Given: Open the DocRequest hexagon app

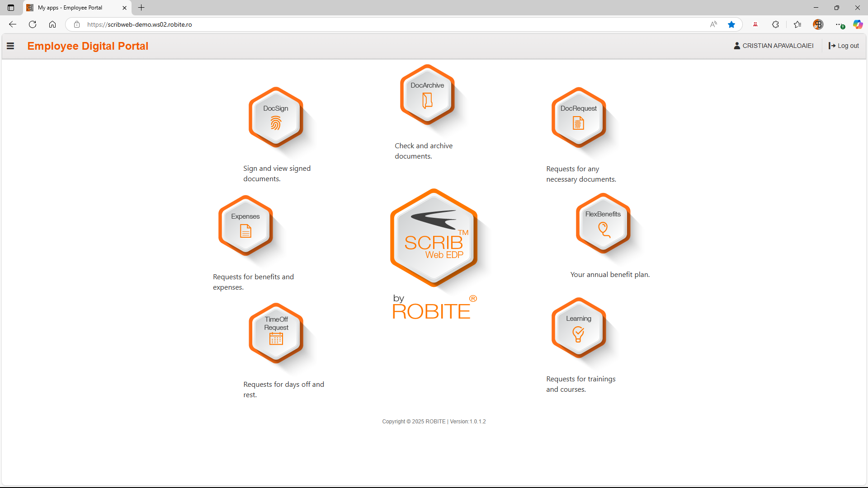Looking at the screenshot, I should pos(579,117).
